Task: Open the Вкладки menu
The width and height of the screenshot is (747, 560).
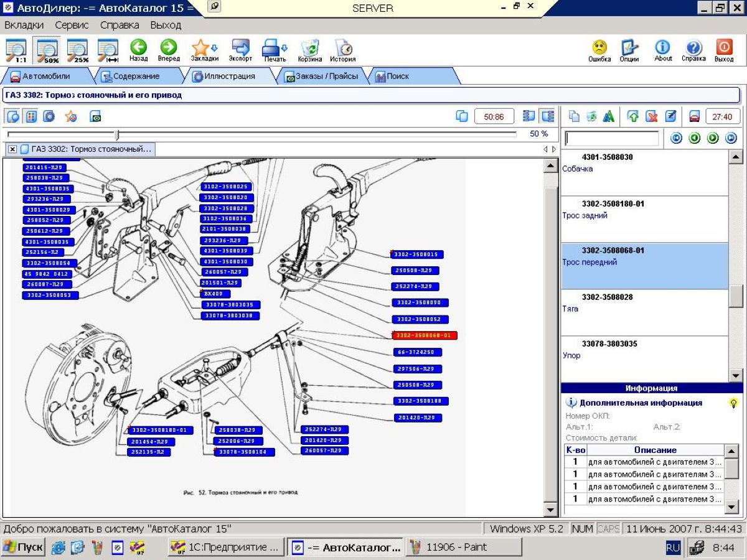Action: point(24,26)
